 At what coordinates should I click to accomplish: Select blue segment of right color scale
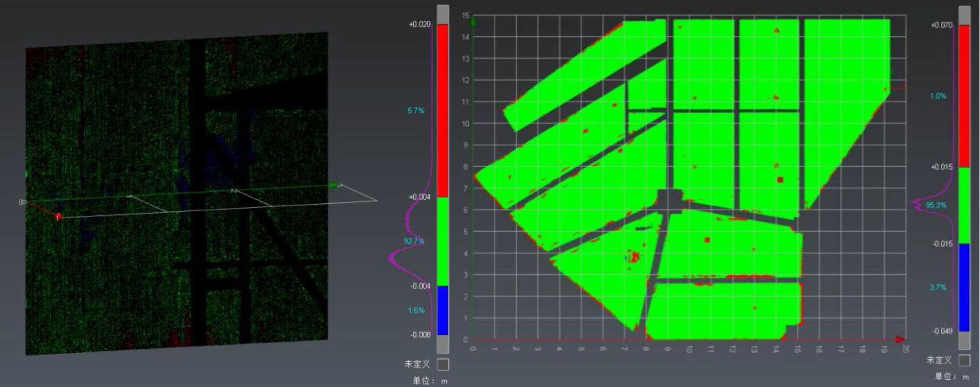(964, 287)
